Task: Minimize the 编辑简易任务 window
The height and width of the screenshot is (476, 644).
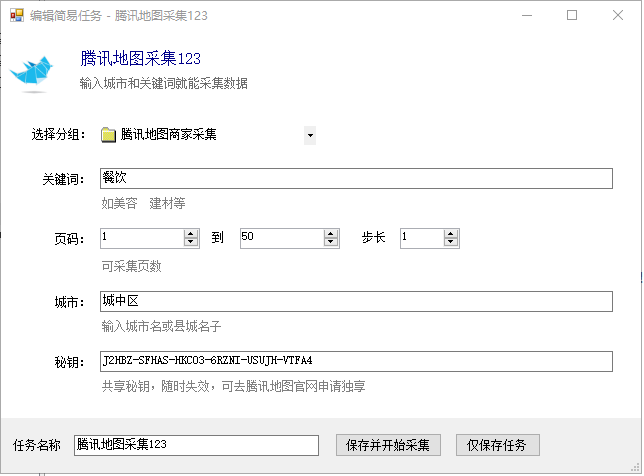Action: (x=527, y=16)
